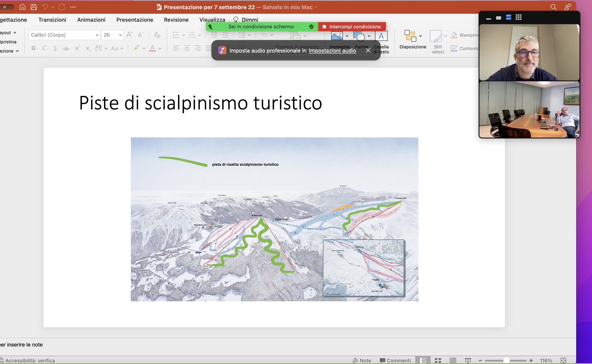
Task: Toggle bold formatting G button
Action: 33,48
